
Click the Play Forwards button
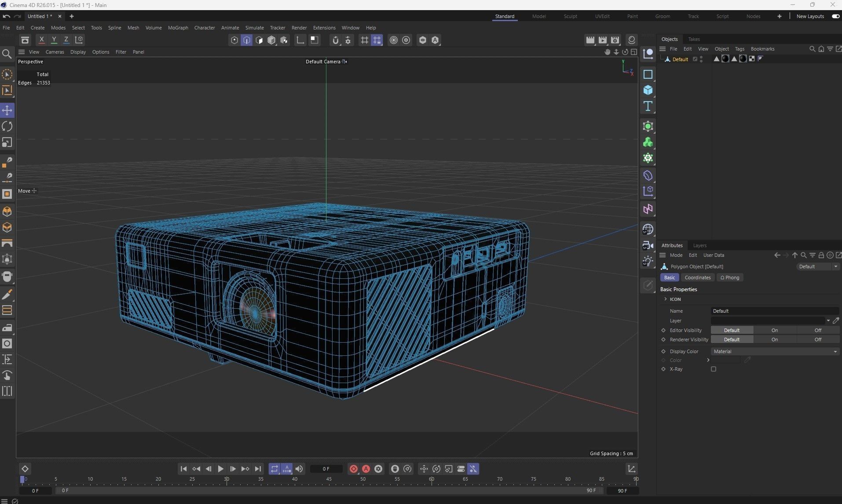220,469
